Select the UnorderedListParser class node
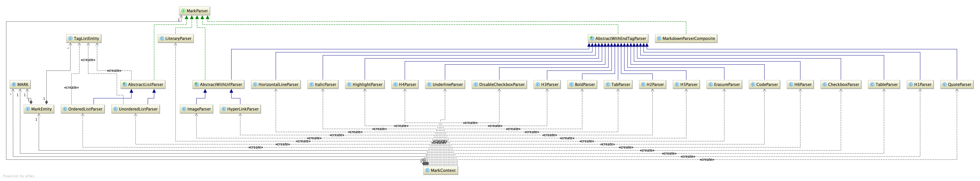 (x=135, y=109)
